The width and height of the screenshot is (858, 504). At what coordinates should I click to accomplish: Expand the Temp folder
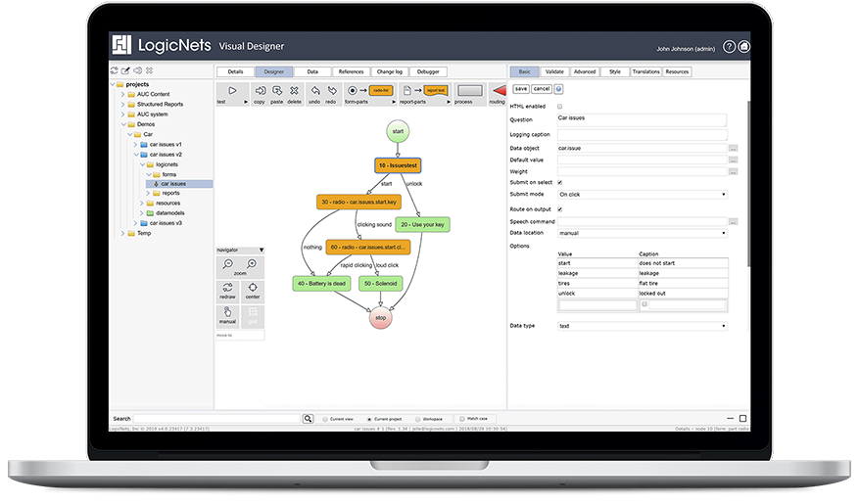122,233
